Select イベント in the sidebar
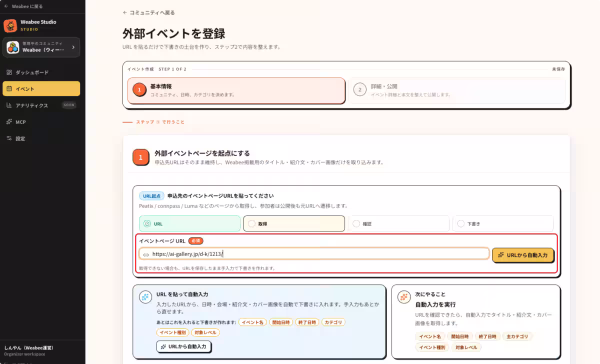 (x=41, y=88)
